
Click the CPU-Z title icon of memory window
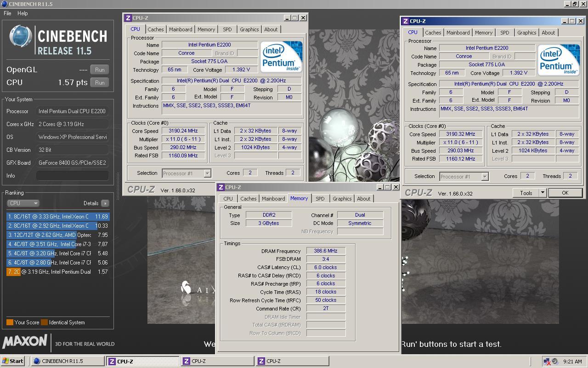pyautogui.click(x=221, y=187)
